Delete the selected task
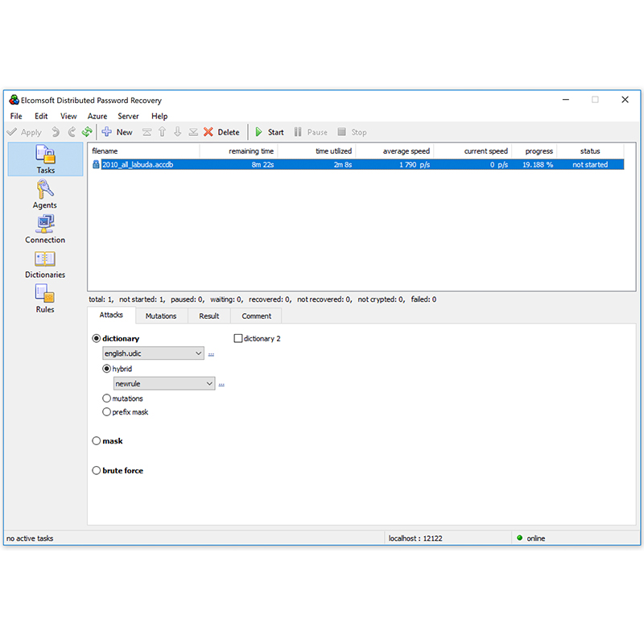Screen dimensions: 644x644 click(221, 132)
